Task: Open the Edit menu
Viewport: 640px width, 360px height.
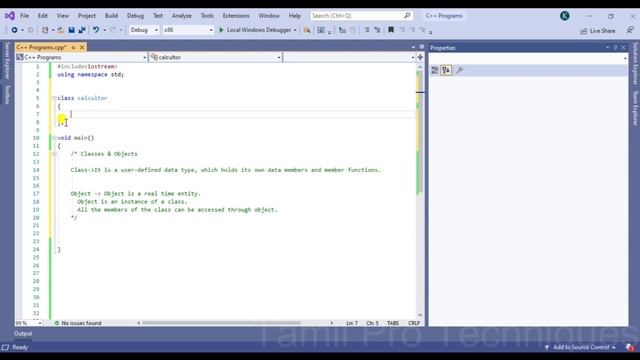Action: 43,16
